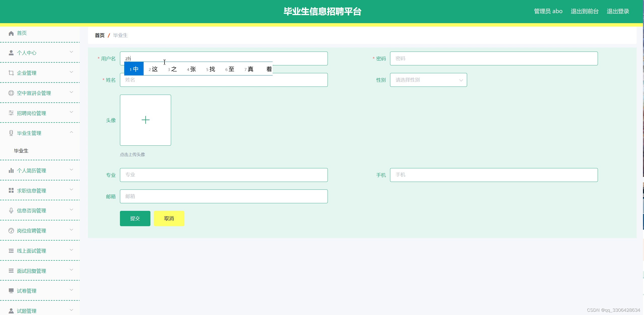Expand the 面试回复管理 chevron
This screenshot has height=315, width=644.
(x=71, y=270)
